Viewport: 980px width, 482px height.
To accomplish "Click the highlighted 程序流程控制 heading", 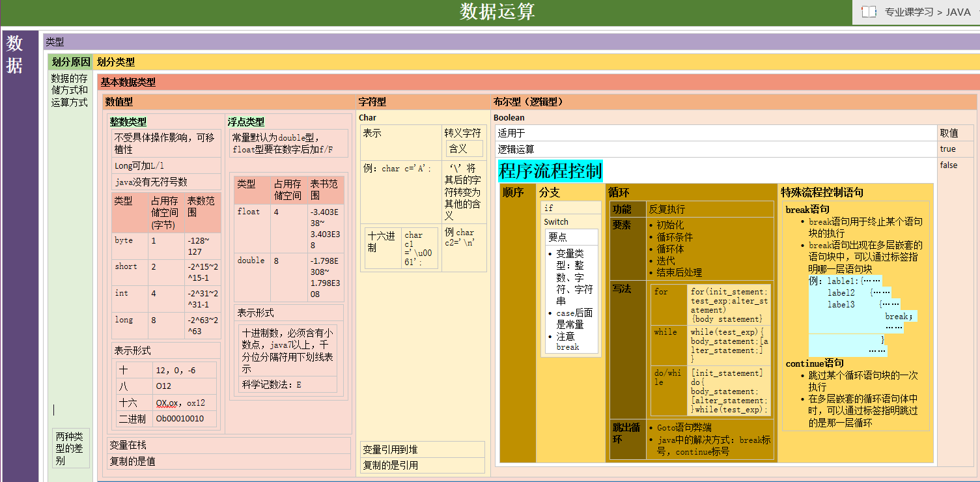I will coord(550,171).
